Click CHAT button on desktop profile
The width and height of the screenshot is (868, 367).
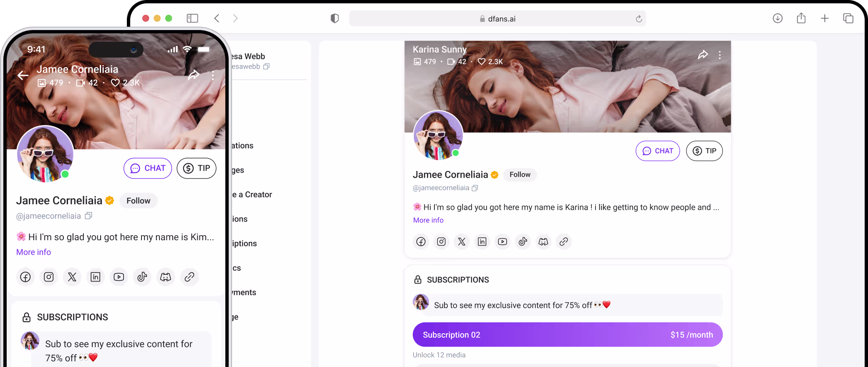(658, 151)
